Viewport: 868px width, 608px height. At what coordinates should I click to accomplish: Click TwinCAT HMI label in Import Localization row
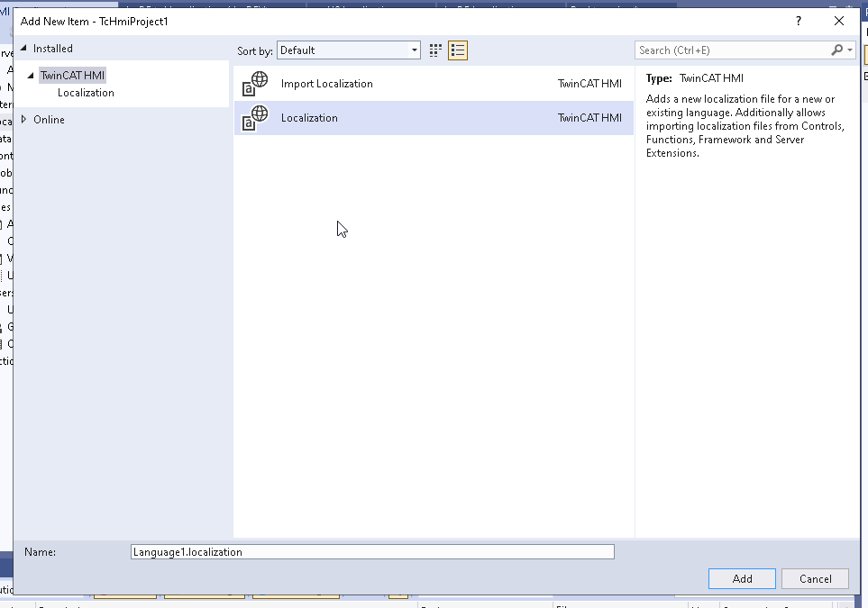coord(589,84)
